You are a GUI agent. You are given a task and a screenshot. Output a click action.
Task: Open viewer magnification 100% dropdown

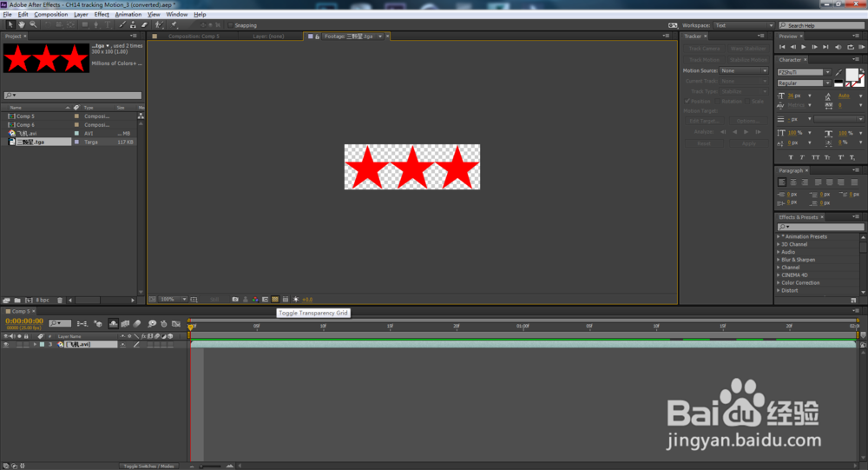[173, 300]
